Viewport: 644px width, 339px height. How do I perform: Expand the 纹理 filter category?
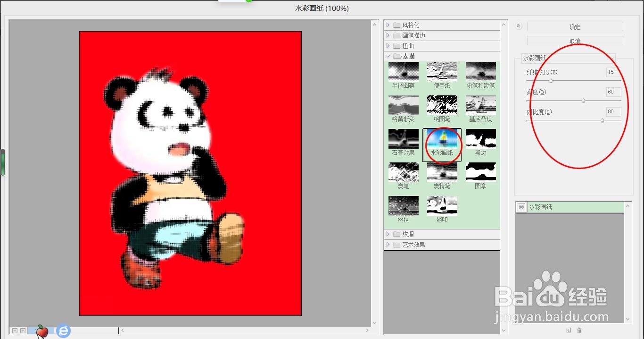pos(388,234)
